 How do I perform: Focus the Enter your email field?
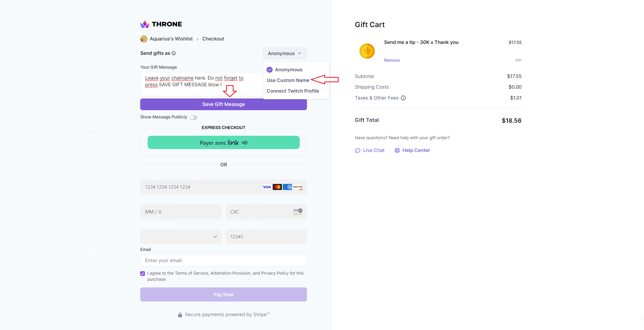[x=223, y=261]
